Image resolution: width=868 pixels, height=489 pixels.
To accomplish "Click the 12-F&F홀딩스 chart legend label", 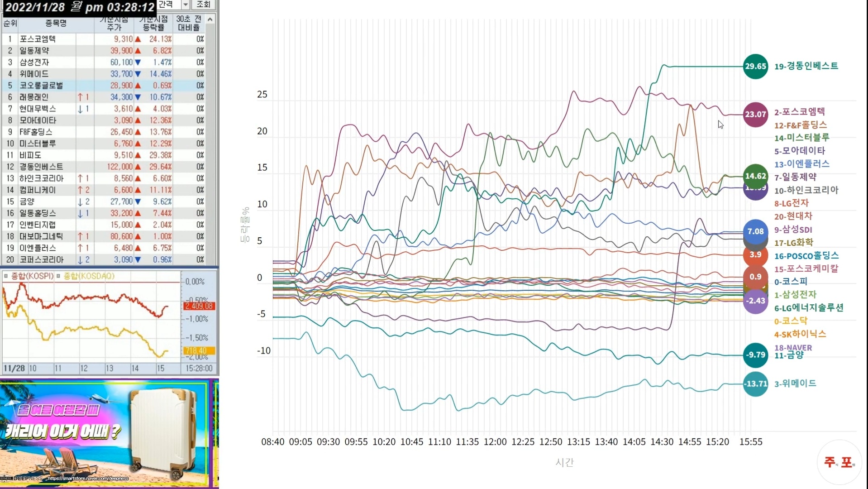I will 800,125.
